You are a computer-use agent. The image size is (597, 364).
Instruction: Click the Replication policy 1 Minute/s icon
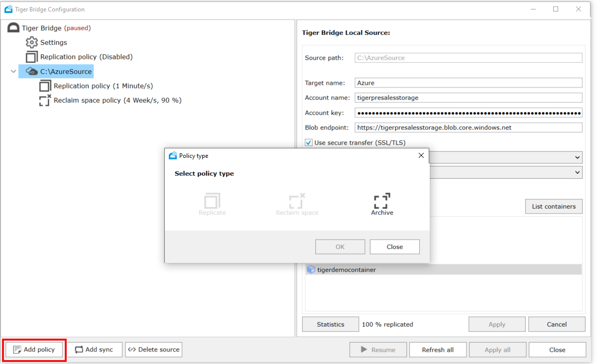coord(45,86)
